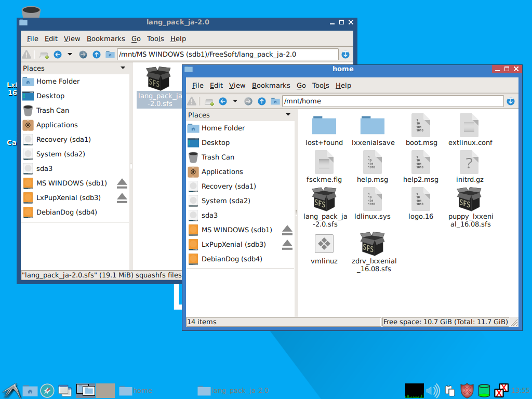
Task: Select logo.16 file
Action: tap(421, 204)
